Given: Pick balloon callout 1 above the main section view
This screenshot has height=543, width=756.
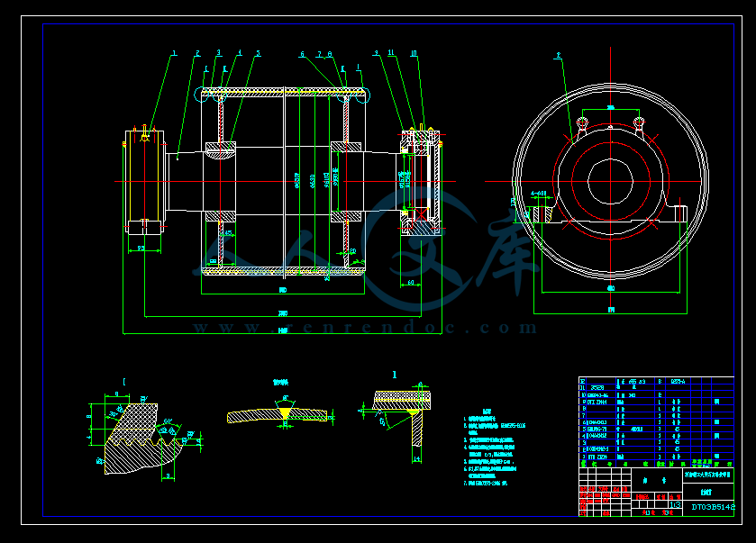Looking at the screenshot, I should point(174,53).
